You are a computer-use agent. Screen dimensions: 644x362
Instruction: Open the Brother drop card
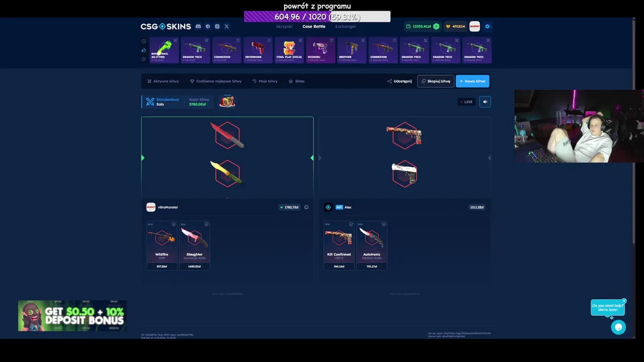coord(351,50)
